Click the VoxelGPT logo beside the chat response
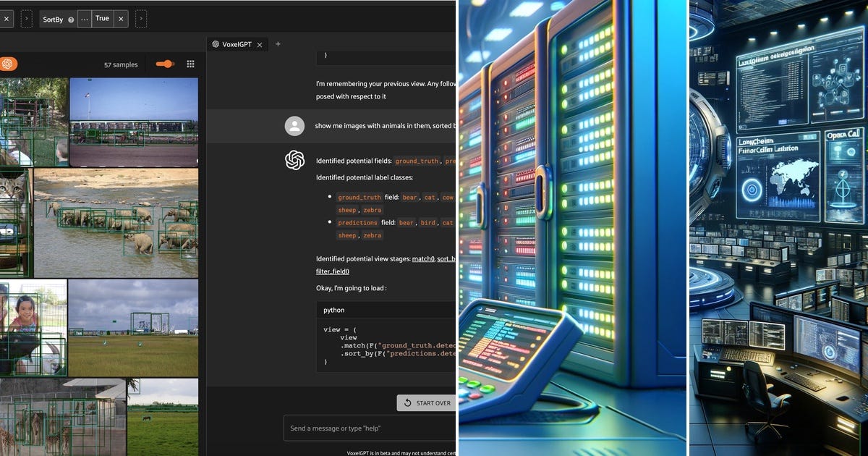The image size is (868, 456). coord(294,160)
